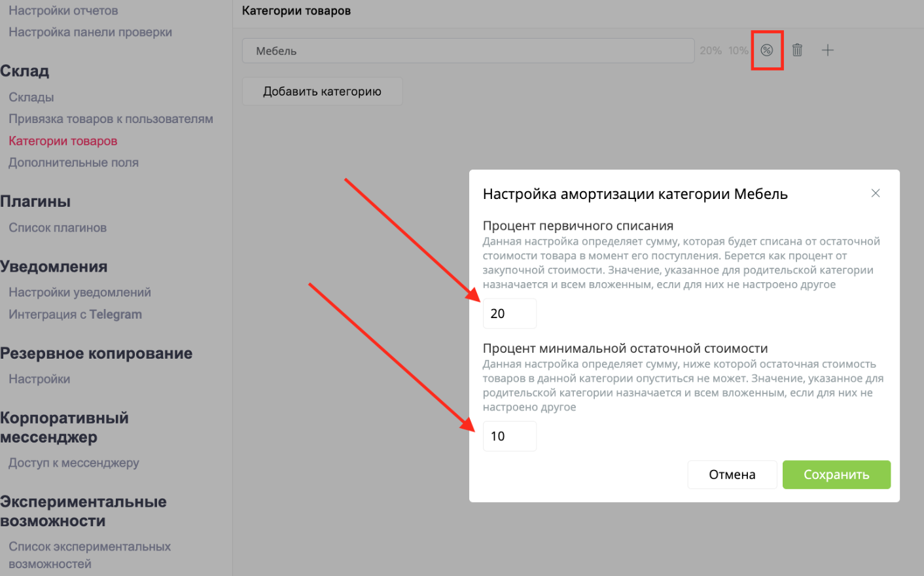Select the остаточной стоимости value field showing 10
This screenshot has height=576, width=924.
coord(509,436)
